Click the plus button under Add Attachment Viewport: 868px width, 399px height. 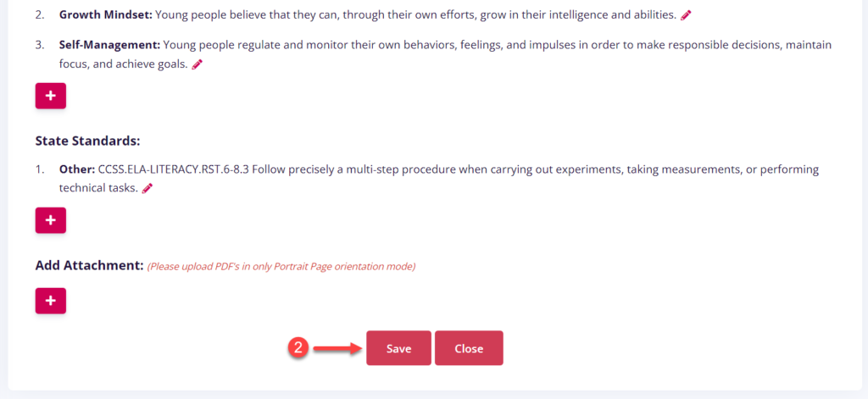click(51, 301)
